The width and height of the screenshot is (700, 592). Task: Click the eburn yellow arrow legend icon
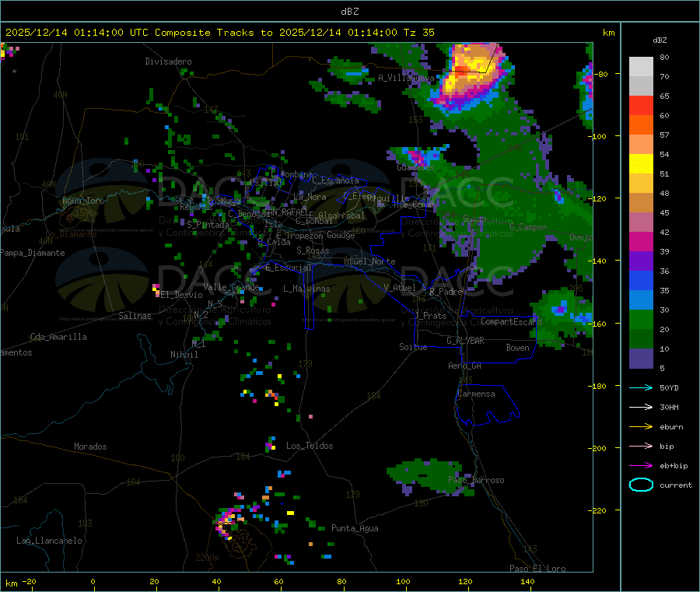641,427
